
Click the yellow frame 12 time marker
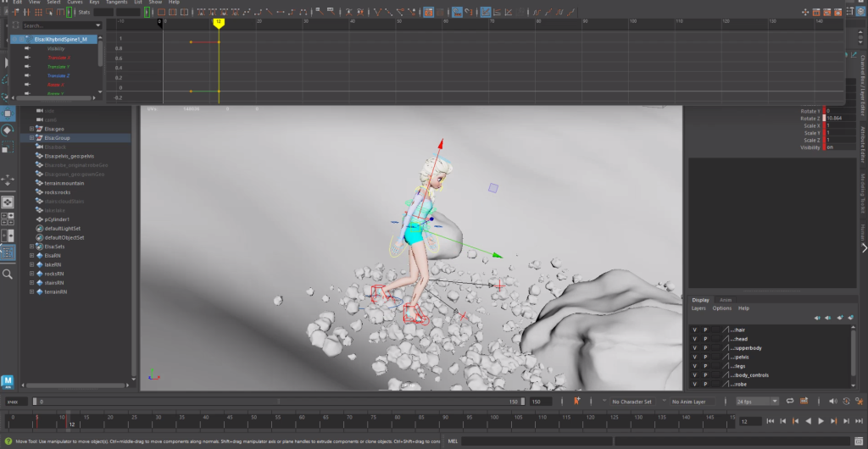(x=219, y=23)
